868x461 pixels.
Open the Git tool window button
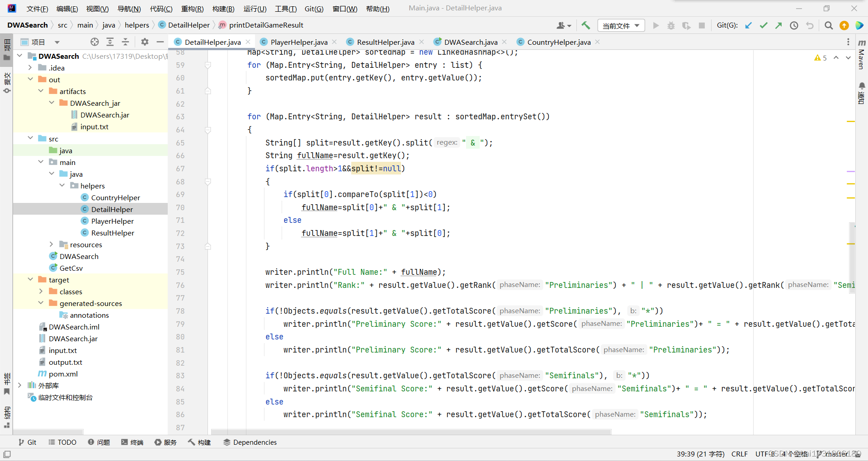pyautogui.click(x=27, y=442)
